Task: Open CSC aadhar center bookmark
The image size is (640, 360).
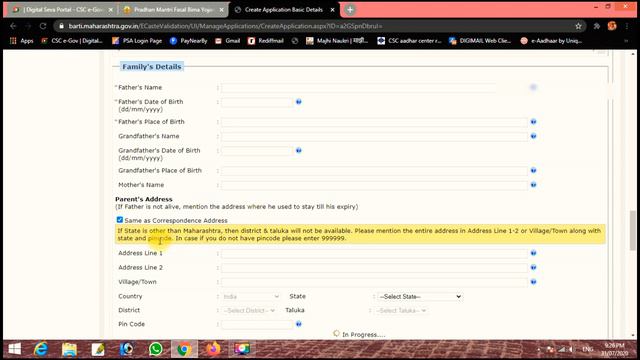Action: 409,40
